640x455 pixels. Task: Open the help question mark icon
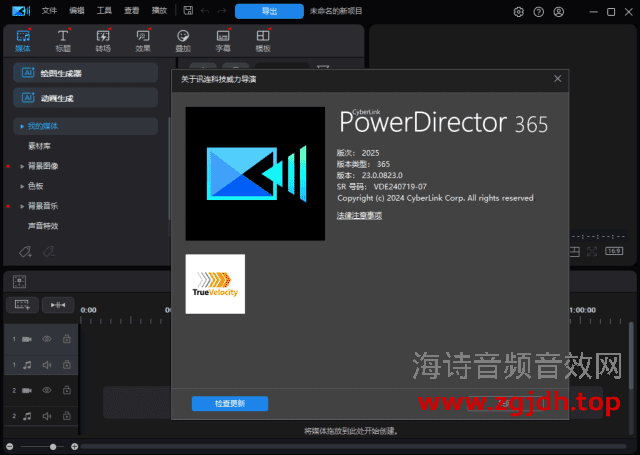(539, 12)
